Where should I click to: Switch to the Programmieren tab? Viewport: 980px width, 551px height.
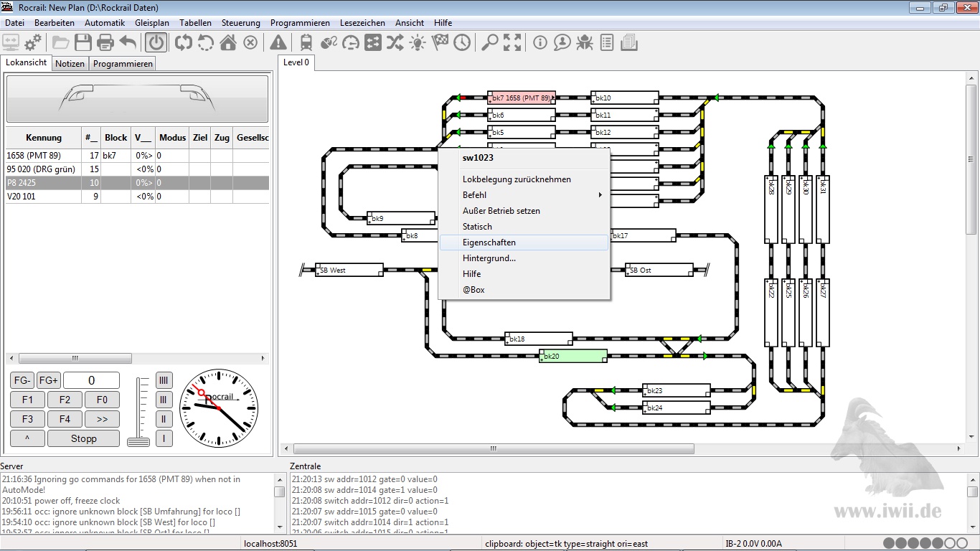pos(123,64)
